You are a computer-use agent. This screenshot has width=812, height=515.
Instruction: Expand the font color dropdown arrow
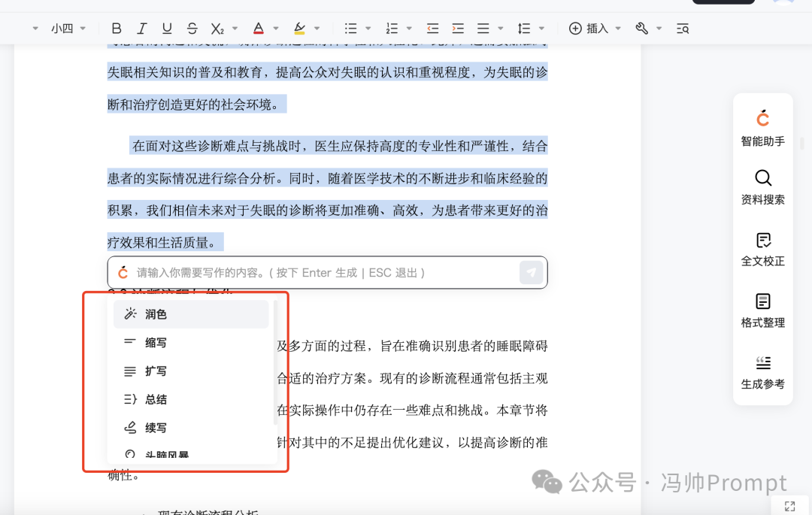[275, 28]
